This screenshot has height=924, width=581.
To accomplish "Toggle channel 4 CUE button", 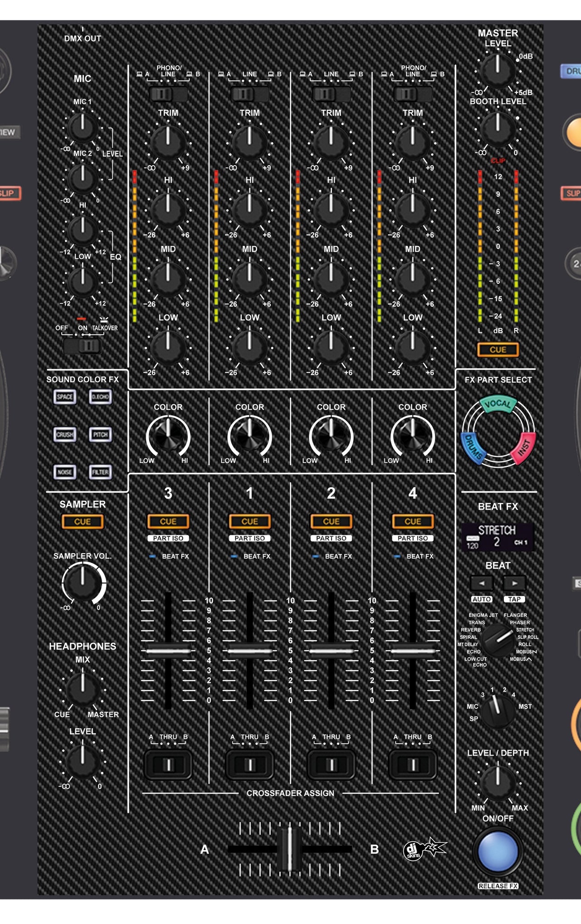I will click(x=413, y=522).
